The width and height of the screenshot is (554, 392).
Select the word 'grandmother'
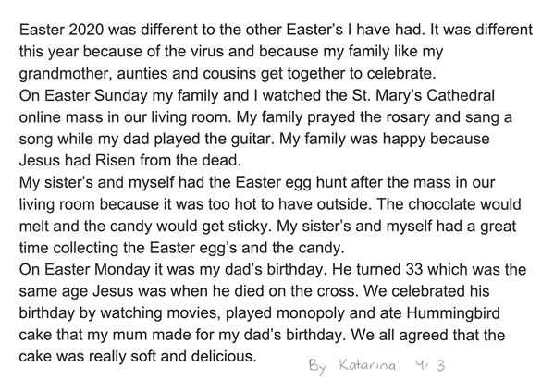coord(66,74)
